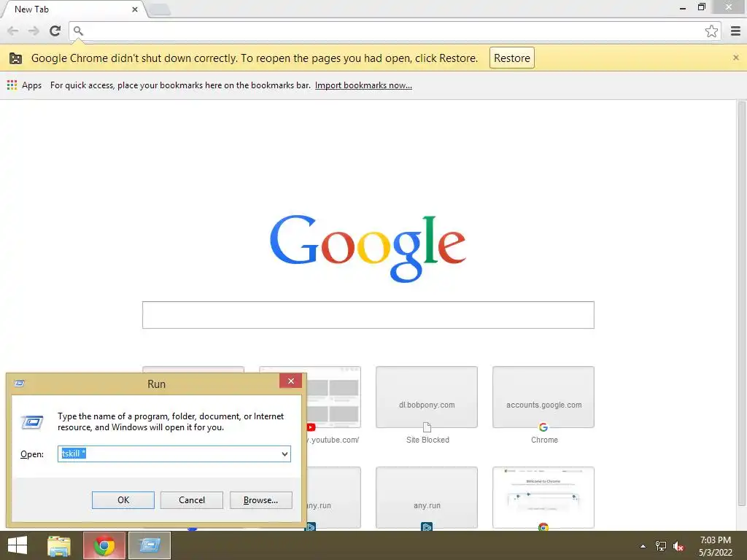Open the network tray icon
The width and height of the screenshot is (747, 560).
coord(661,546)
